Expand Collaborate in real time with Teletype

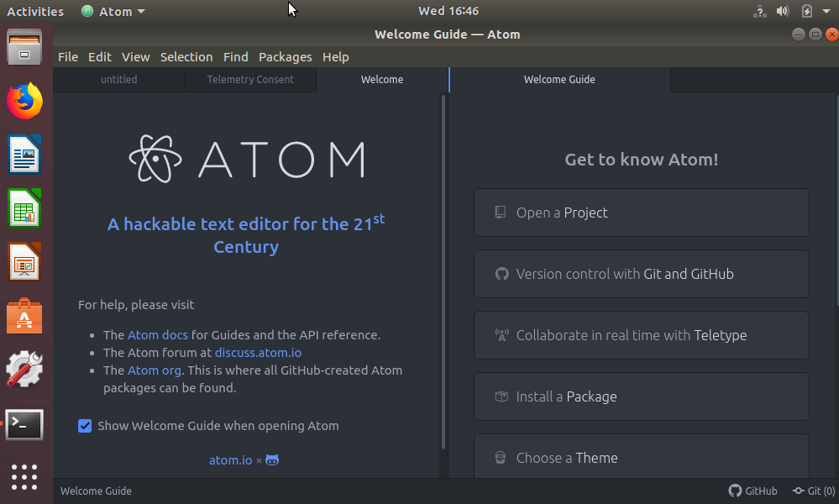point(642,335)
